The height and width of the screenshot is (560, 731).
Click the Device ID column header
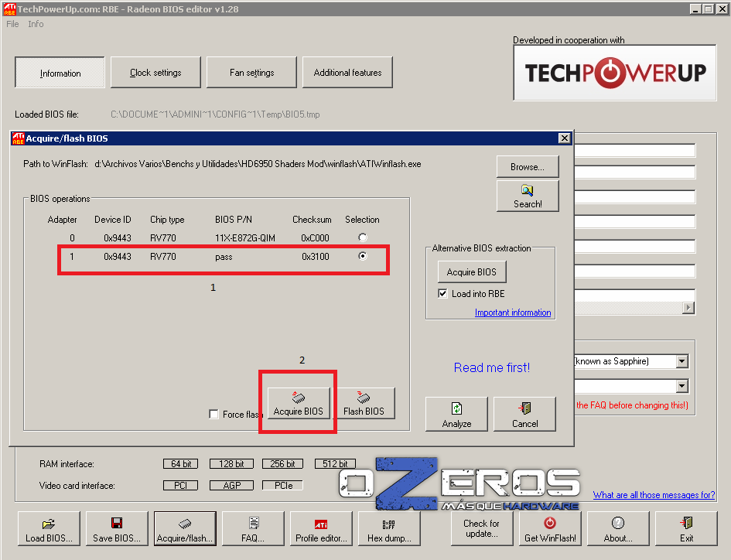pos(113,220)
